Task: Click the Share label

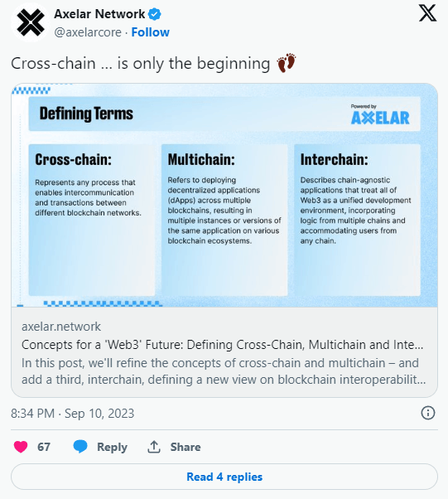Action: click(185, 447)
